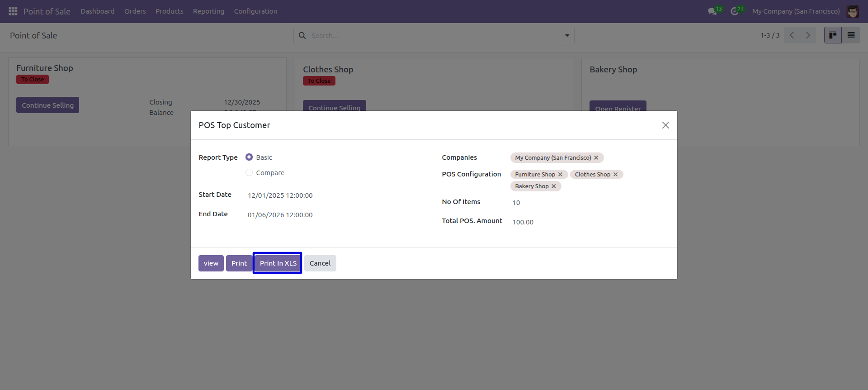Click the Furniture Shop card title
868x390 pixels.
(45, 68)
